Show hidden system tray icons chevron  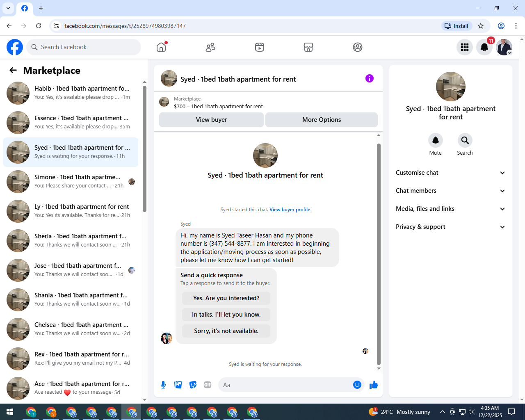click(x=442, y=412)
